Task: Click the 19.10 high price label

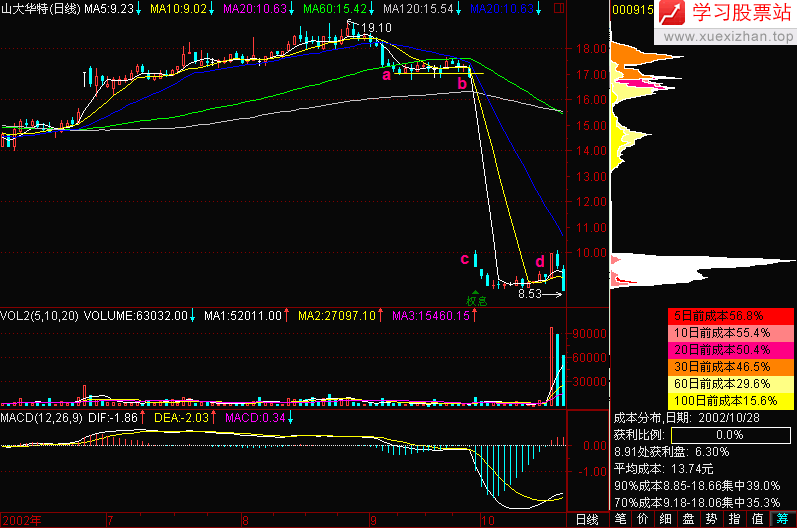Action: click(x=376, y=28)
